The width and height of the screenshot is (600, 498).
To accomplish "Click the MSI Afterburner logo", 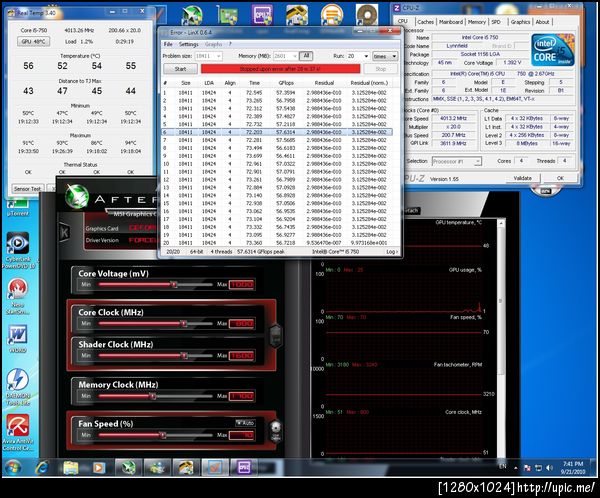I will [77, 196].
